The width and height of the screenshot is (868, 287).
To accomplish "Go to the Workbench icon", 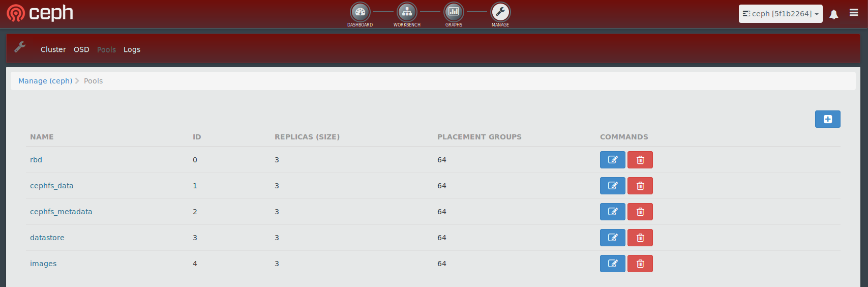I will point(407,12).
